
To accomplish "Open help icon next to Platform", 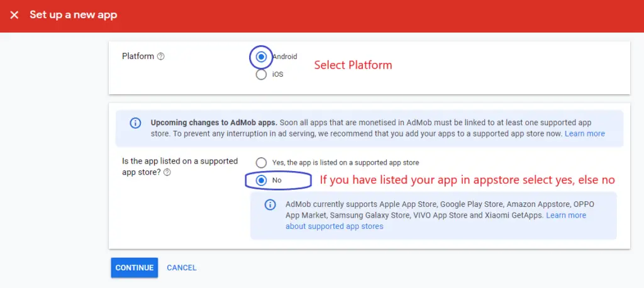I will click(x=161, y=57).
